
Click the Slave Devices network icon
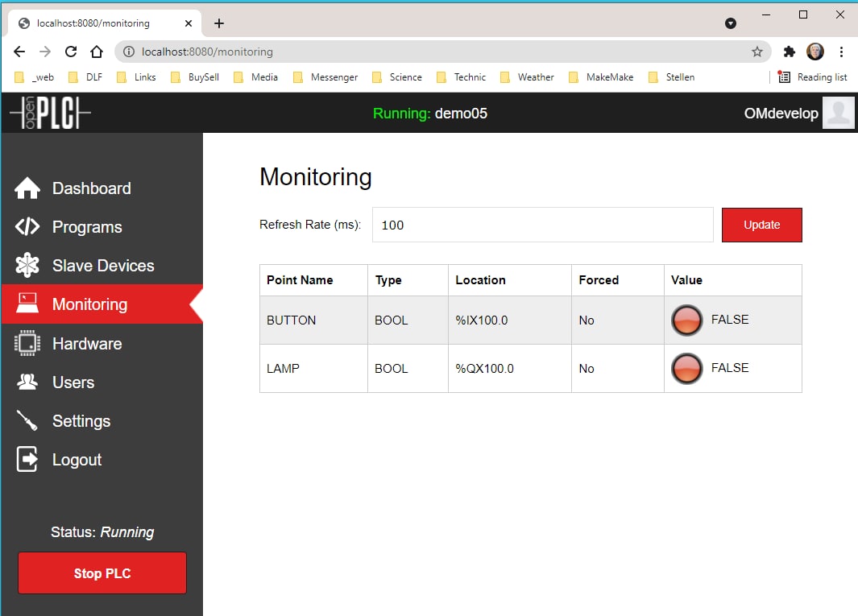27,266
